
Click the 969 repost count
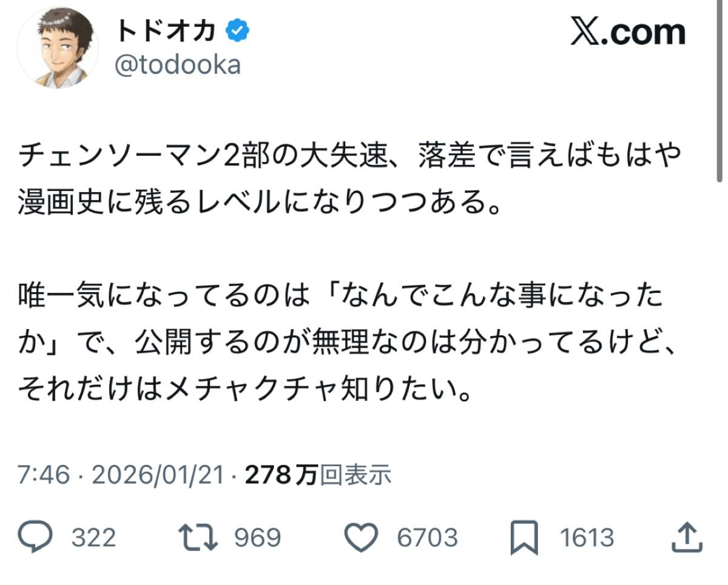pos(257,538)
